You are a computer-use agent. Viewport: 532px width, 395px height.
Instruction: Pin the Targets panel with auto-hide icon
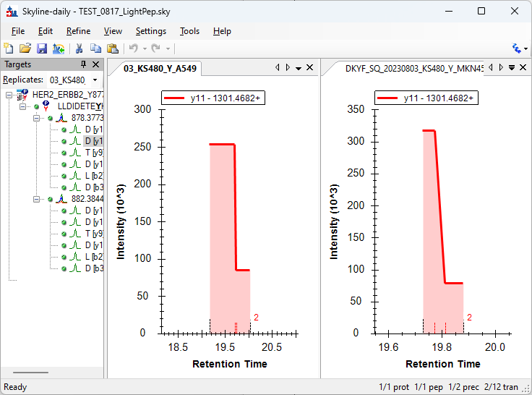pyautogui.click(x=83, y=65)
